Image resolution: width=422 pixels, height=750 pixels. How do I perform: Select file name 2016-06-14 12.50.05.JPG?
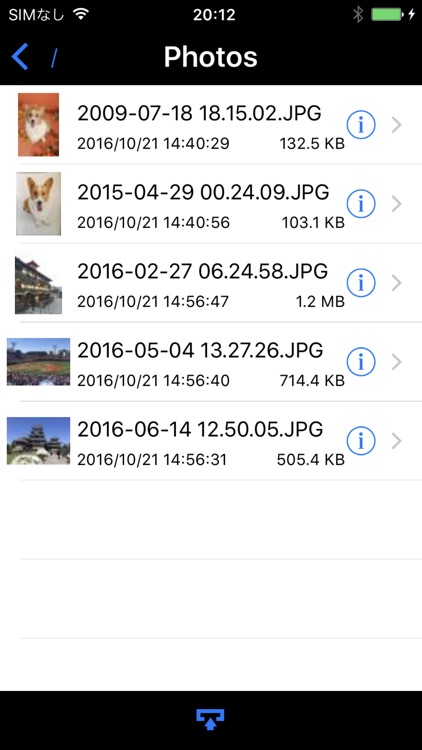(200, 429)
